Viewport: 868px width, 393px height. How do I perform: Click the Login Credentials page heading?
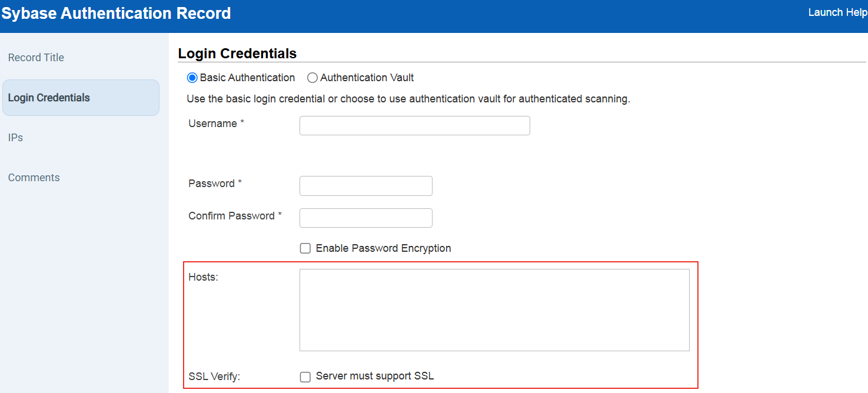click(x=237, y=53)
